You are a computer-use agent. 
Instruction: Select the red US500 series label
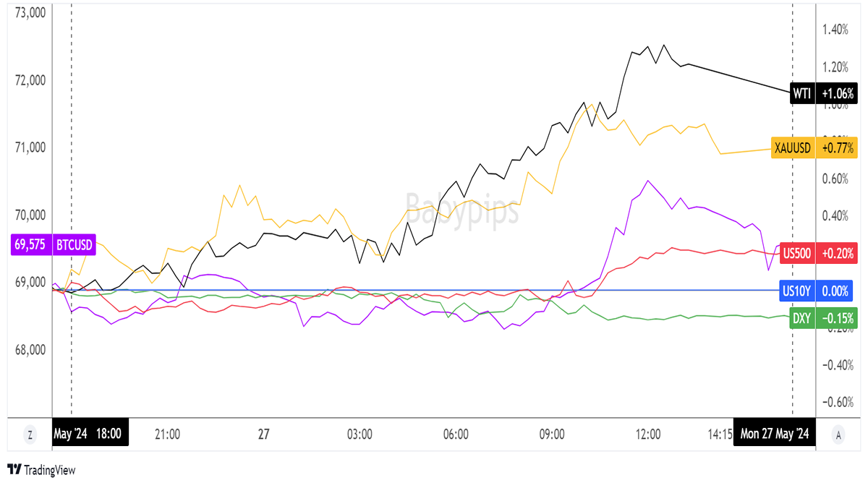pos(797,253)
